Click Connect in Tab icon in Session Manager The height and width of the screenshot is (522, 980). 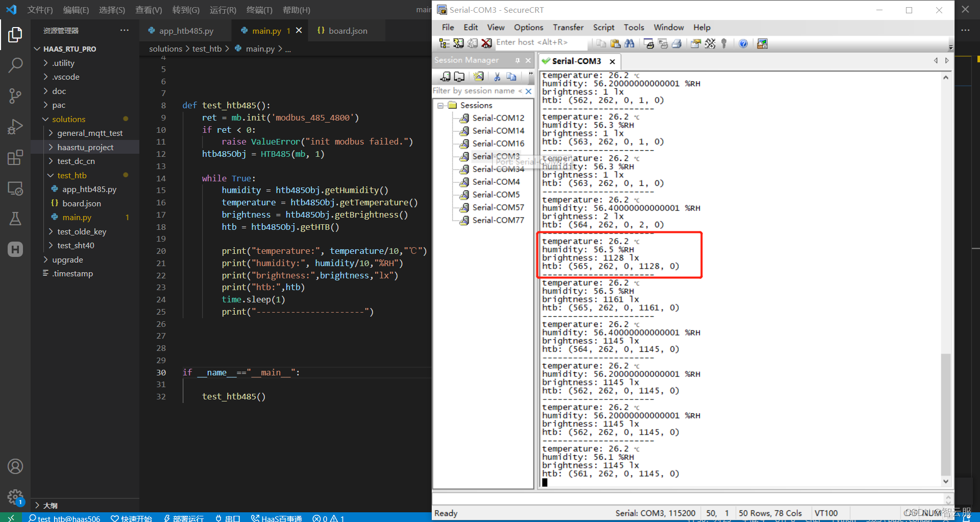[459, 77]
